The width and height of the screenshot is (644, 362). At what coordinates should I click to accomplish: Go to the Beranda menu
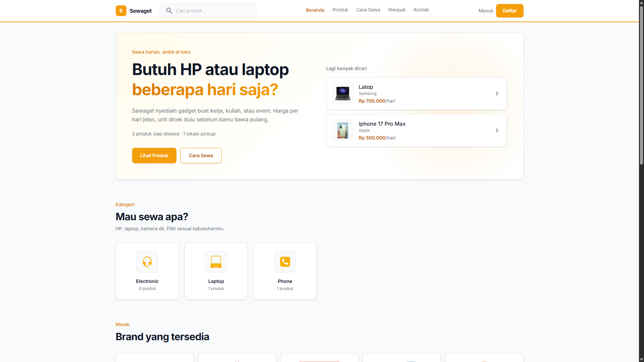coord(315,10)
